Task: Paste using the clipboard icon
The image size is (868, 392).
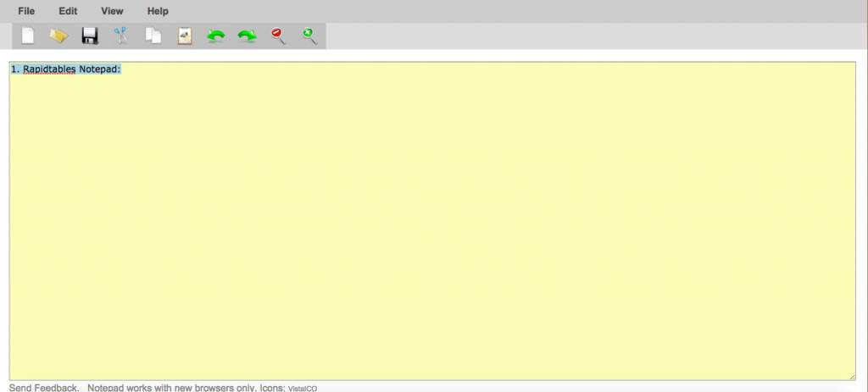Action: coord(185,36)
